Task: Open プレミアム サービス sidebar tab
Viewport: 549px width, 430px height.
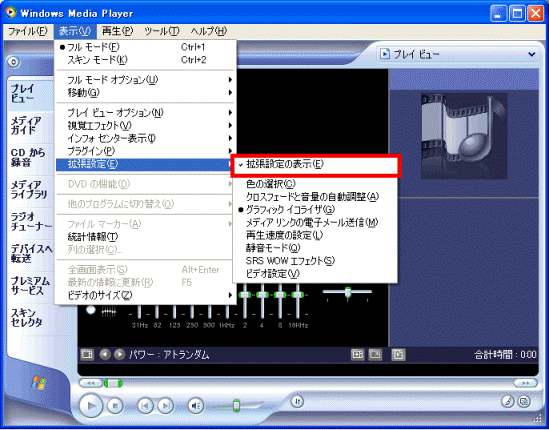Action: pos(30,286)
